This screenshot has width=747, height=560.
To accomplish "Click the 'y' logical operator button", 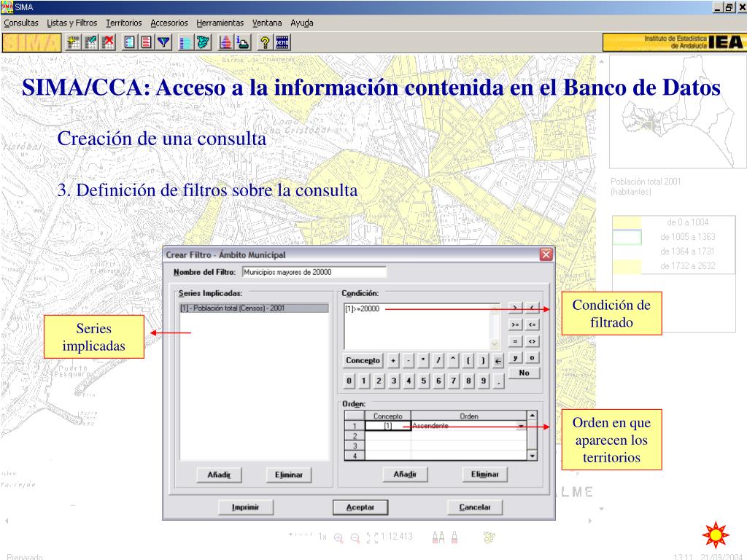I will tap(516, 357).
